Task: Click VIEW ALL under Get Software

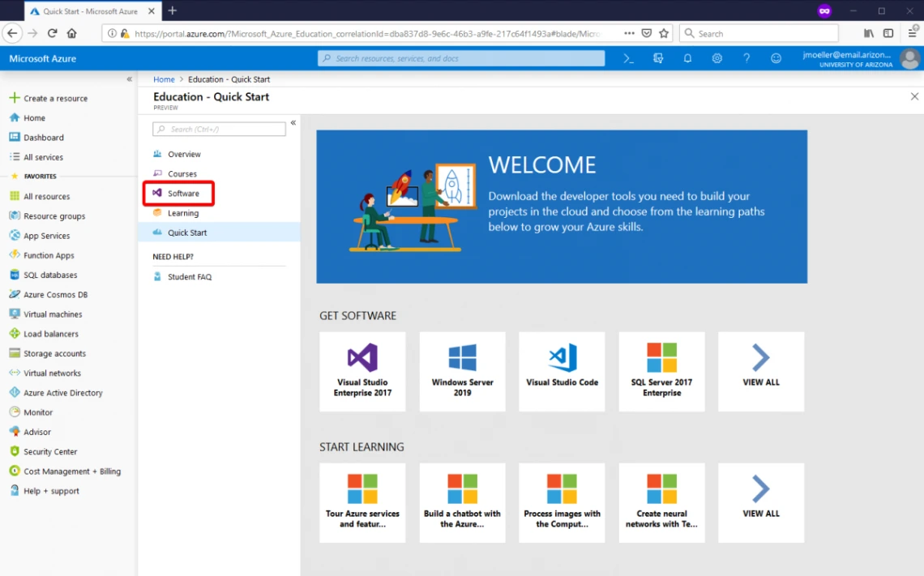Action: coord(761,371)
